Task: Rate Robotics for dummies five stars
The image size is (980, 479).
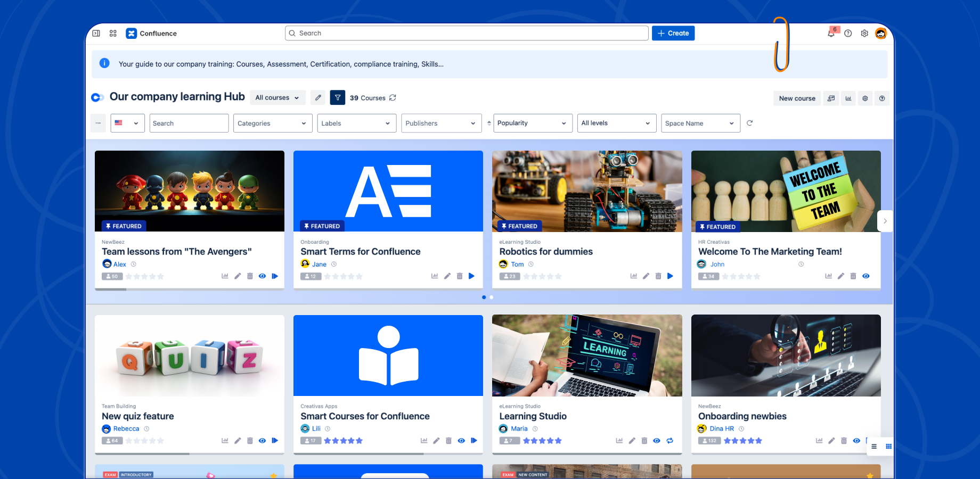Action: click(559, 277)
